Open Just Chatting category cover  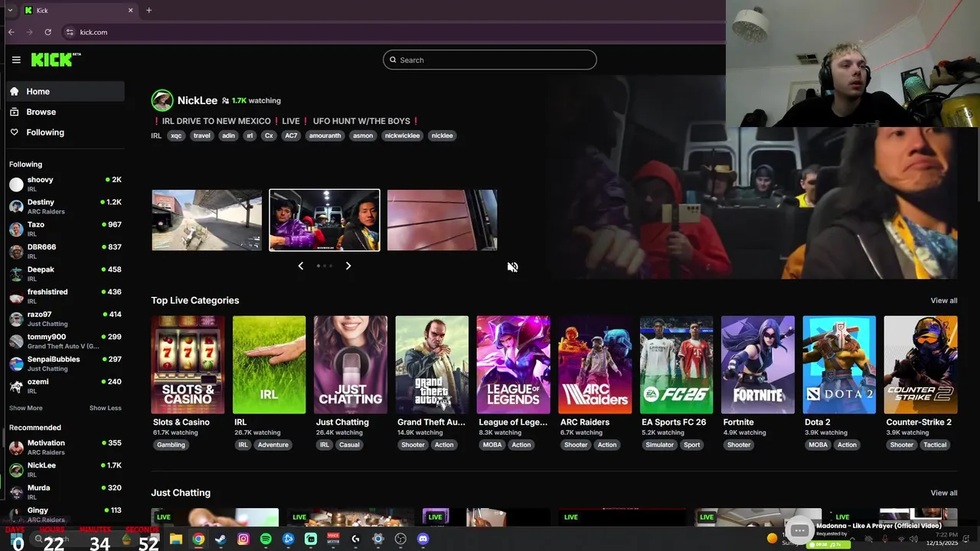(x=351, y=364)
